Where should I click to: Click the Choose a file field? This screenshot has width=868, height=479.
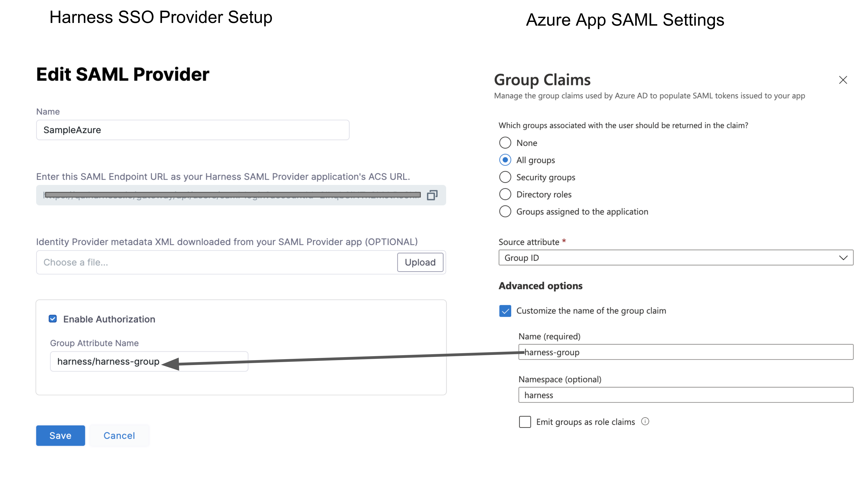click(216, 262)
